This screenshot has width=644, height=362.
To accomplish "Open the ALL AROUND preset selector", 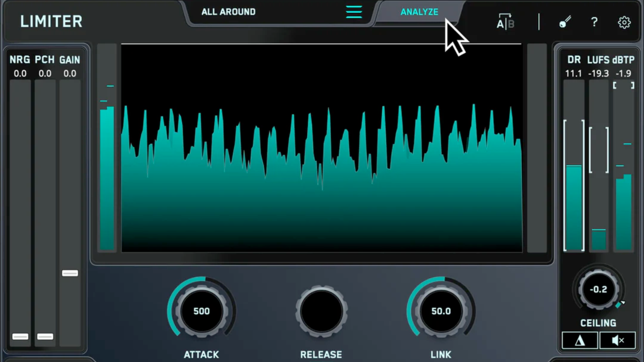I will pyautogui.click(x=228, y=12).
